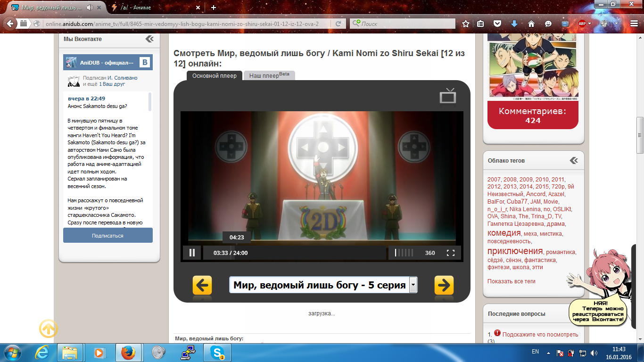Open the subscriber avatar in VK widget
Viewport: 644px width, 362px height.
pyautogui.click(x=73, y=81)
